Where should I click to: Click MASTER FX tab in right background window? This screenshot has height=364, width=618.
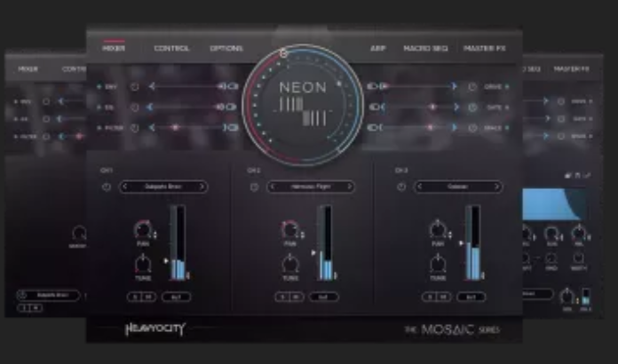(572, 69)
